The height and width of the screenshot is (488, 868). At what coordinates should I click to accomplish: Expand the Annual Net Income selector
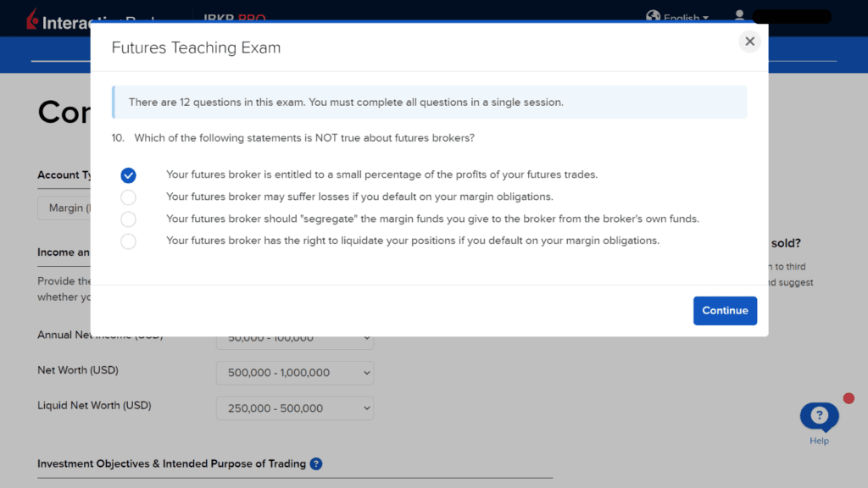pos(294,337)
